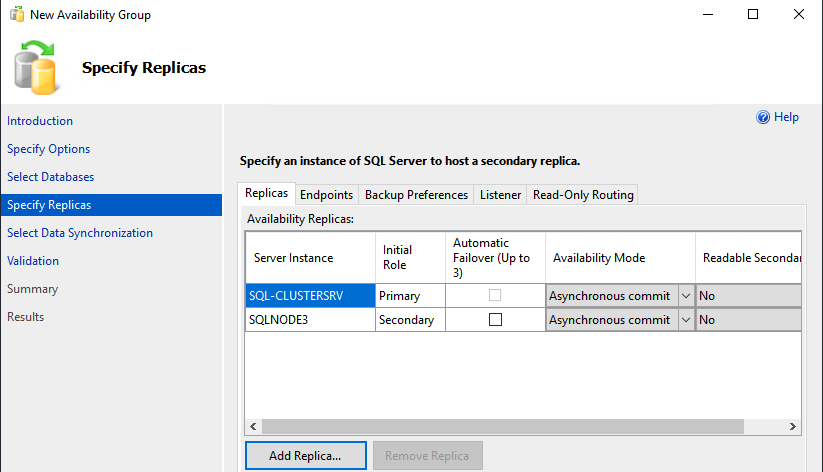The height and width of the screenshot is (472, 823).
Task: Go to the Select Databases page
Action: pyautogui.click(x=50, y=177)
